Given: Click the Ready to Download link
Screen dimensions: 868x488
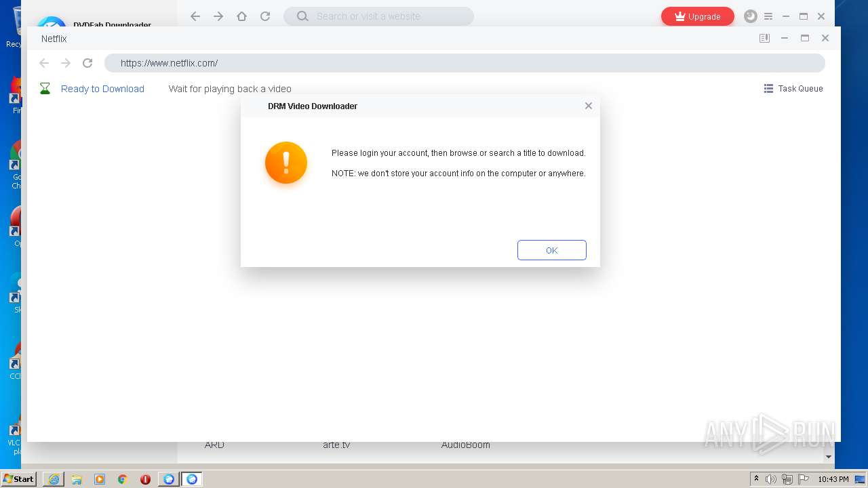Looking at the screenshot, I should [102, 89].
